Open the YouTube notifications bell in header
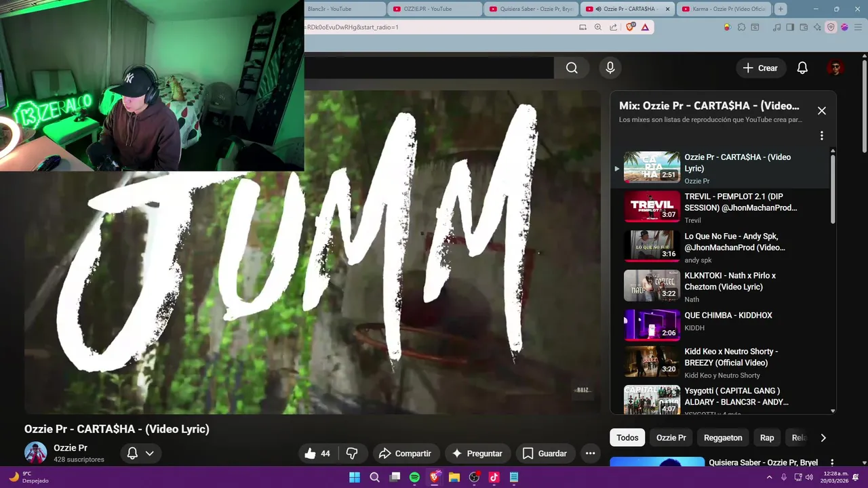Screen dimensions: 868x488 pos(802,68)
